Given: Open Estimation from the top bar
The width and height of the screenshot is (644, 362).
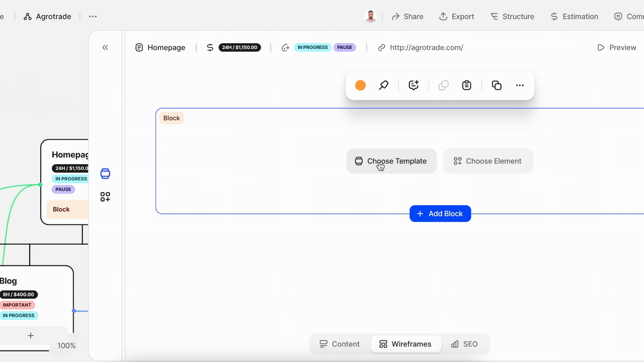Looking at the screenshot, I should (x=574, y=17).
